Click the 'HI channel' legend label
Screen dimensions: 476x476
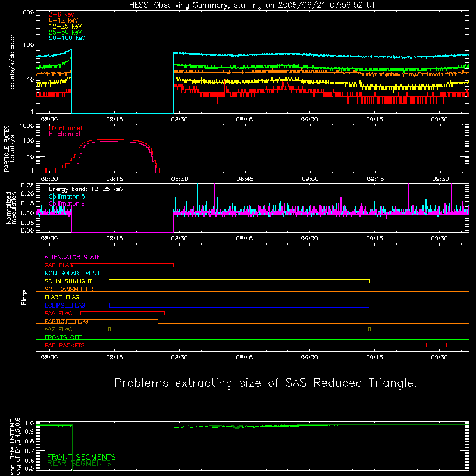(x=64, y=134)
